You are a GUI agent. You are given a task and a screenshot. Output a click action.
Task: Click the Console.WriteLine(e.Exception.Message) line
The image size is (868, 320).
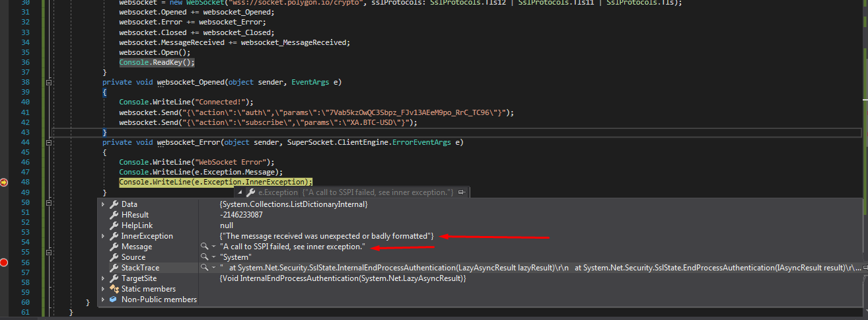(201, 172)
